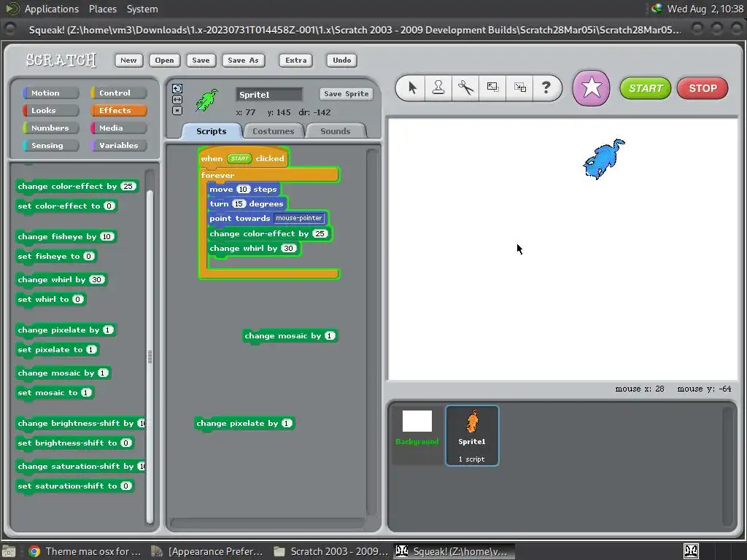
Task: Click the palette block set color-effect to 0
Action: pos(66,206)
